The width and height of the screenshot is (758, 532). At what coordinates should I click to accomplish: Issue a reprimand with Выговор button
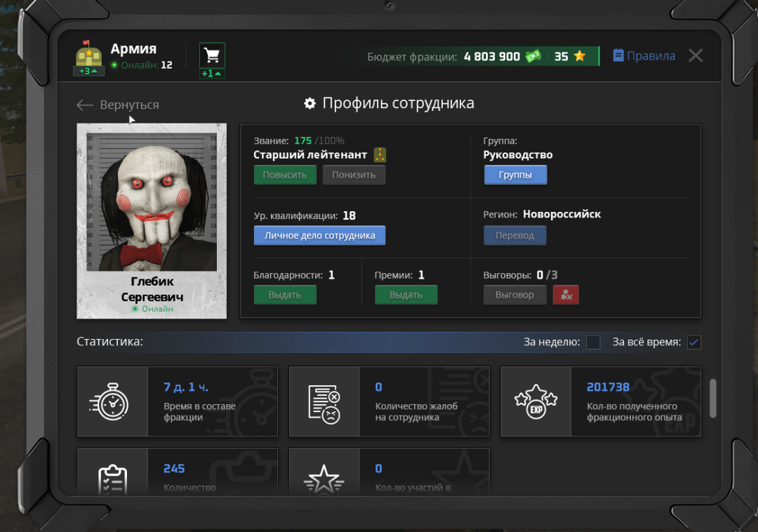coord(515,295)
